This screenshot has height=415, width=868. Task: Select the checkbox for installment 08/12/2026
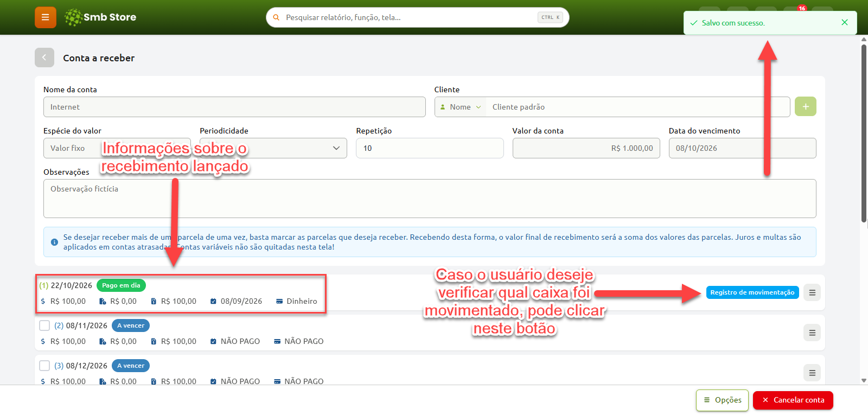44,366
